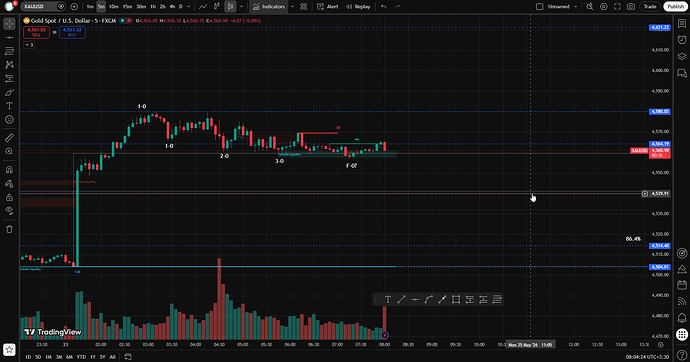Toggle lock all drawings

coord(9,197)
